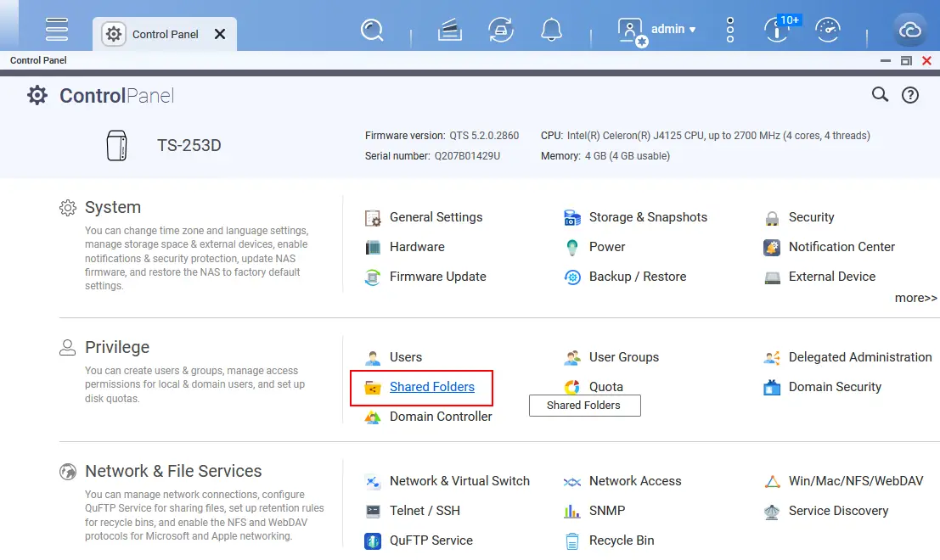Viewport: 940px width, 560px height.
Task: Open Network & Virtual Switch
Action: pos(447,481)
